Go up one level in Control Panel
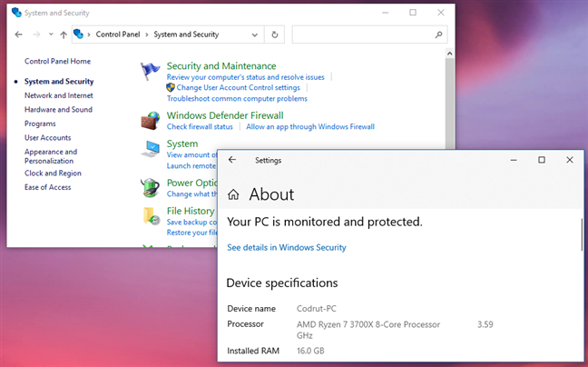 click(64, 35)
